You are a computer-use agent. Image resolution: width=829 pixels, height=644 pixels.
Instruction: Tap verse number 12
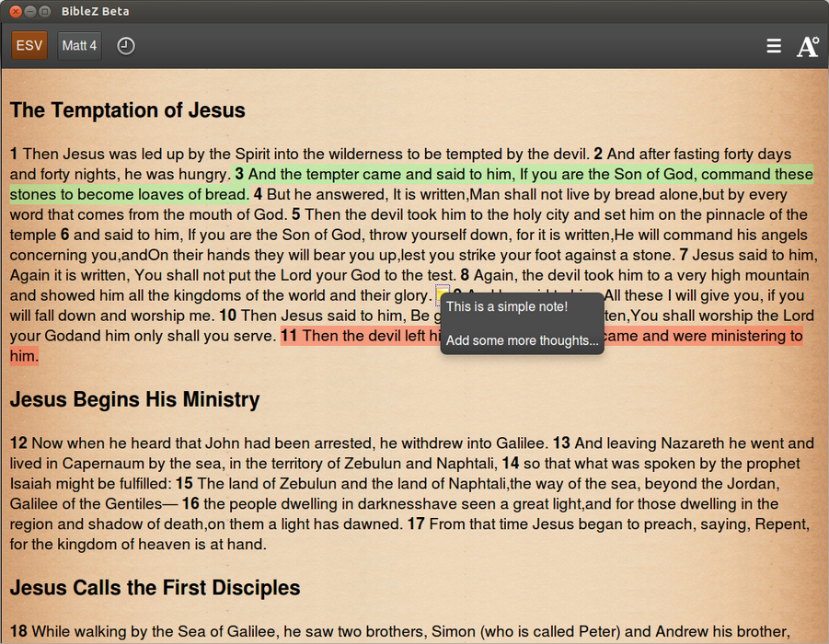pyautogui.click(x=18, y=443)
